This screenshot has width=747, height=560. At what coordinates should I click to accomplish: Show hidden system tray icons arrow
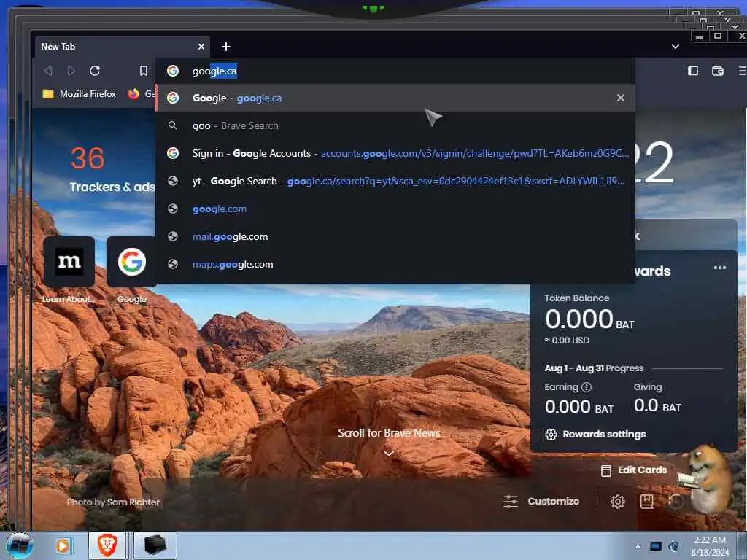click(638, 547)
